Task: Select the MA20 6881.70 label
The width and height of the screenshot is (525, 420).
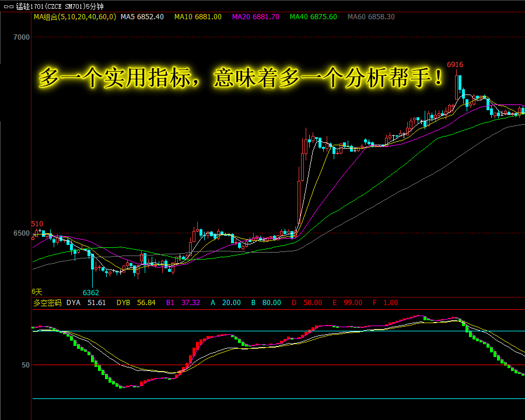Action: click(x=256, y=17)
